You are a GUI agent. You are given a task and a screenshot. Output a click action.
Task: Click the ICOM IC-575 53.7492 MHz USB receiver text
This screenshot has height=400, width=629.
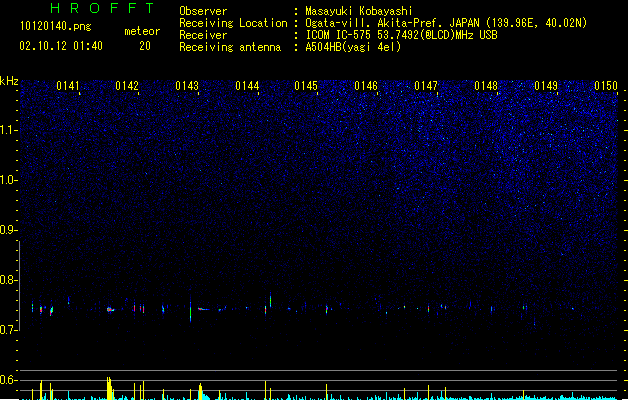(401, 35)
